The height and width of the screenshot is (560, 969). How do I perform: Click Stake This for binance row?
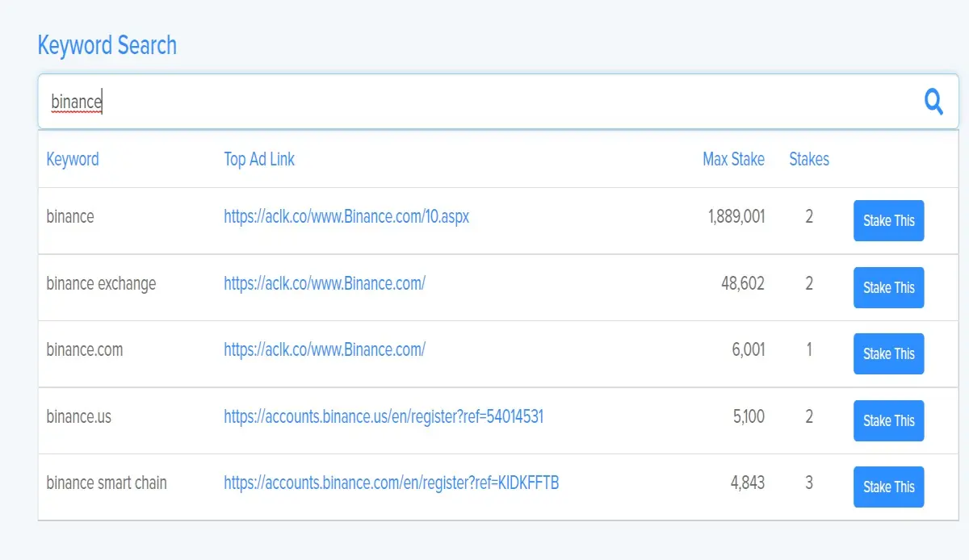pos(888,220)
